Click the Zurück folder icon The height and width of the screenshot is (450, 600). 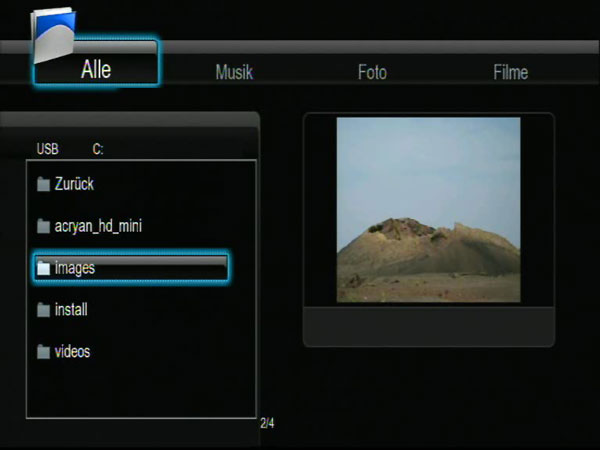coord(44,184)
